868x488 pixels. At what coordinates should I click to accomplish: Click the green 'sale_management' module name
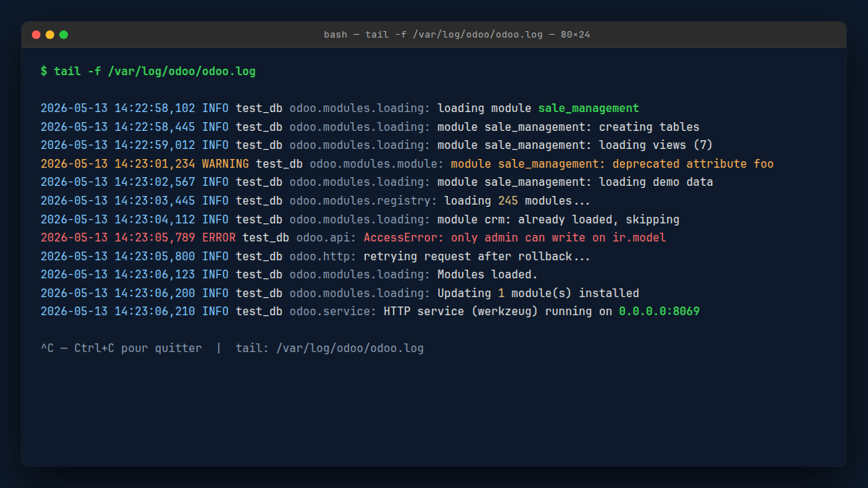tap(589, 108)
